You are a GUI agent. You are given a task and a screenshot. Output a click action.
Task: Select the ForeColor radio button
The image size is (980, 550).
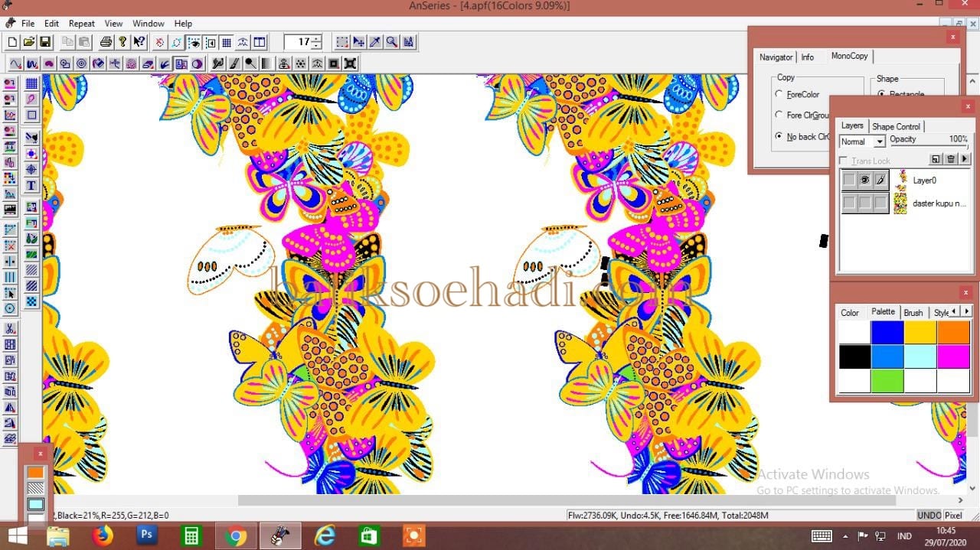click(x=779, y=95)
